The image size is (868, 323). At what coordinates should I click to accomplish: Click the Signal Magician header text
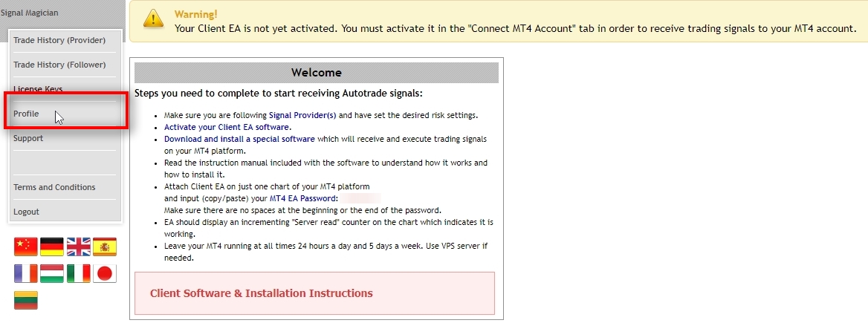pos(29,13)
